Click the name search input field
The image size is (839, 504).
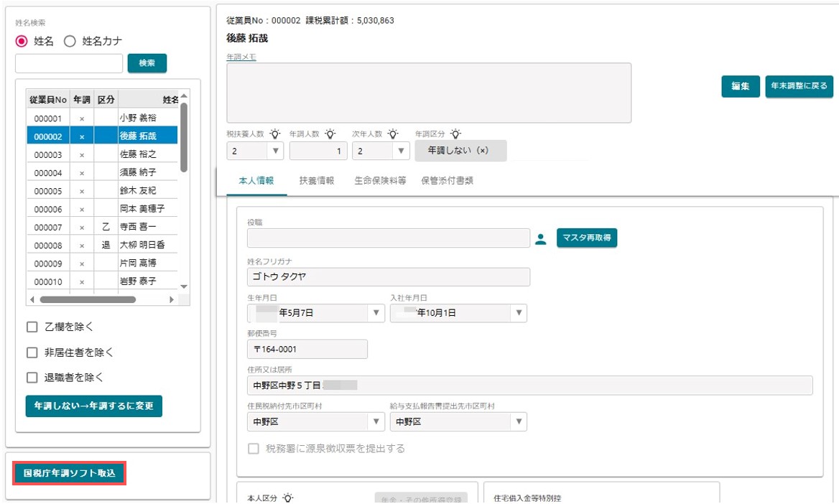click(69, 63)
